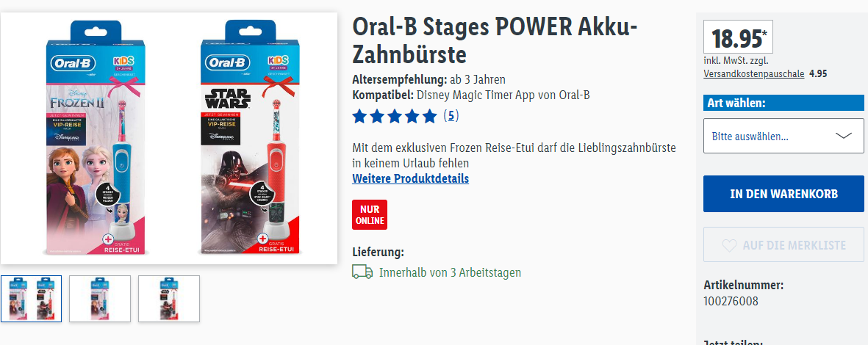Image resolution: width=868 pixels, height=345 pixels.
Task: Click the Art wählen header
Action: 783,103
